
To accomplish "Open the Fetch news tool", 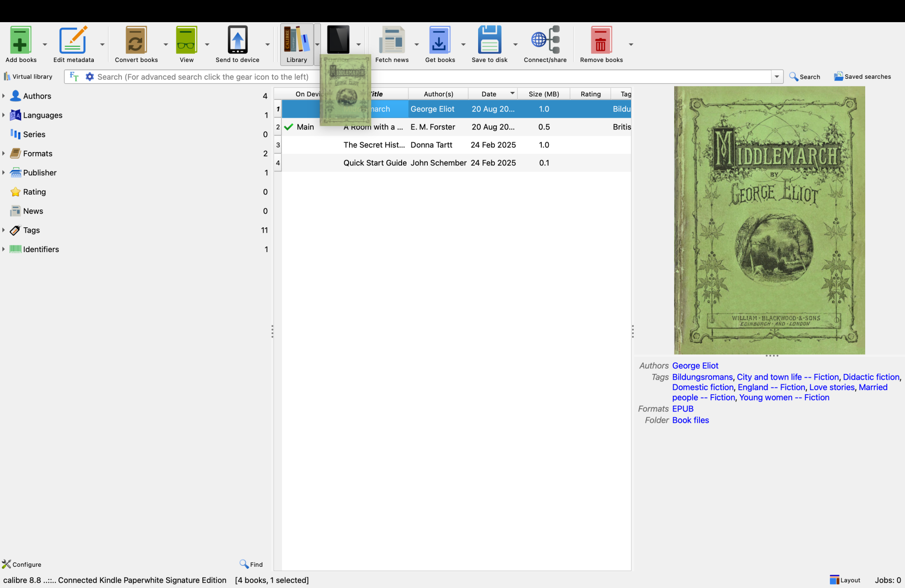I will [392, 40].
